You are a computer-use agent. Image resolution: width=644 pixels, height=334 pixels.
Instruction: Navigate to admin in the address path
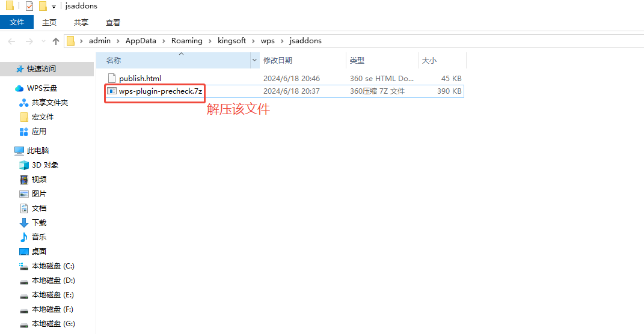coord(100,41)
